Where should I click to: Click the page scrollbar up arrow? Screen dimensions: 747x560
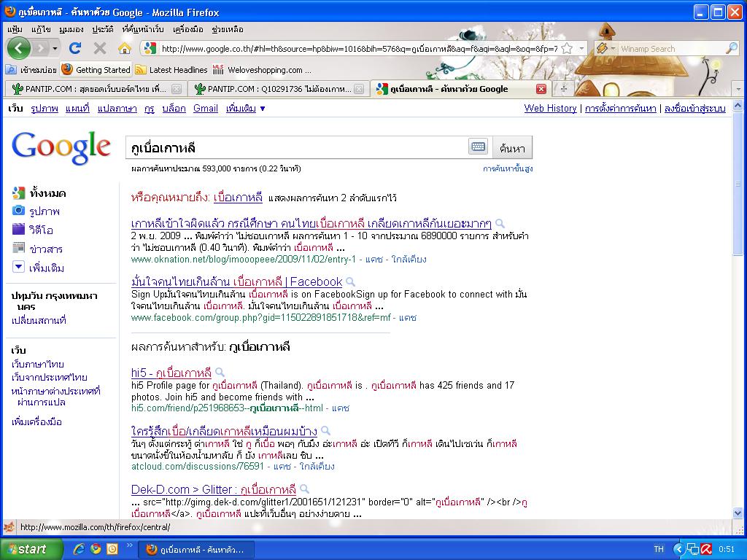coord(738,106)
